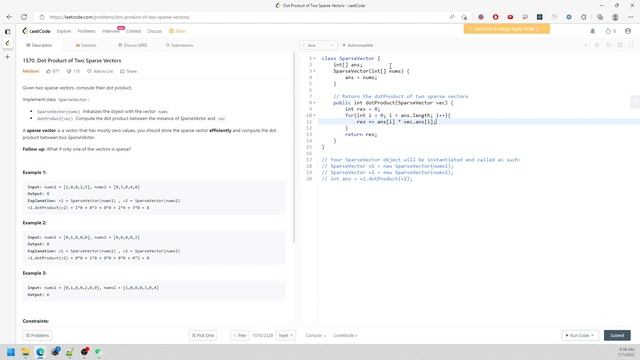Open the Interview nav item
This screenshot has width=640, height=360.
(111, 31)
